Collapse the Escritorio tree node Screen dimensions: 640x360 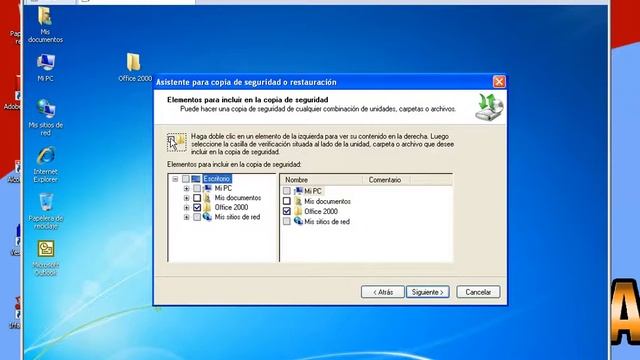coord(175,179)
